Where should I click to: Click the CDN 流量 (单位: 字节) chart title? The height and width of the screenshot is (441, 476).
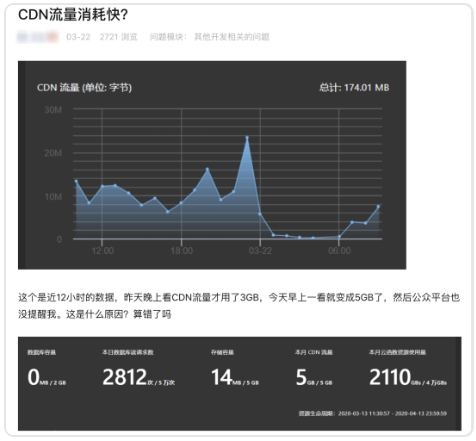pos(84,88)
